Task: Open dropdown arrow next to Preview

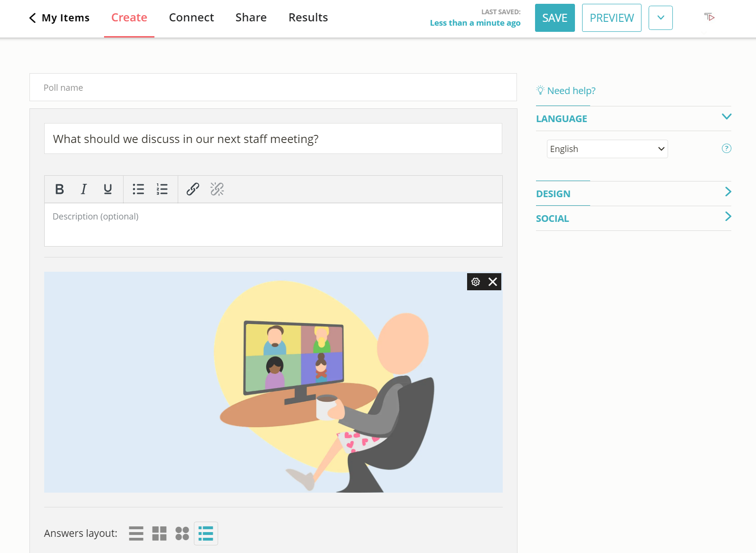Action: point(660,18)
